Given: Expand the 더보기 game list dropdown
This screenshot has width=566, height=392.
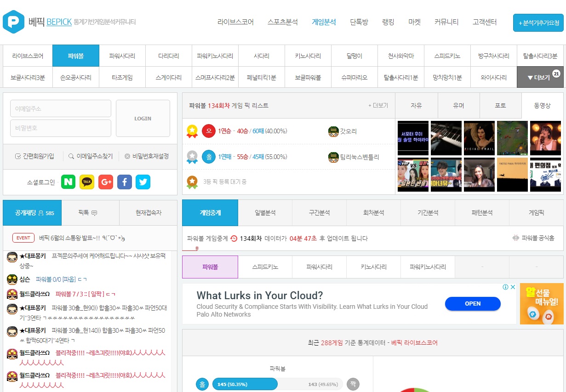Looking at the screenshot, I should [x=539, y=77].
